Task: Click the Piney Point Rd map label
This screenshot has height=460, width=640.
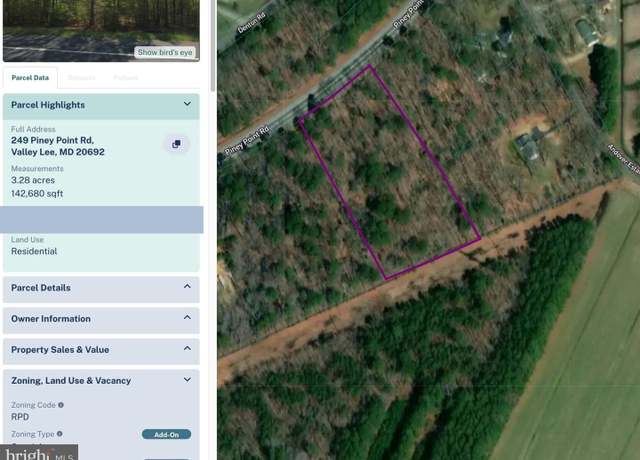Action: 247,141
